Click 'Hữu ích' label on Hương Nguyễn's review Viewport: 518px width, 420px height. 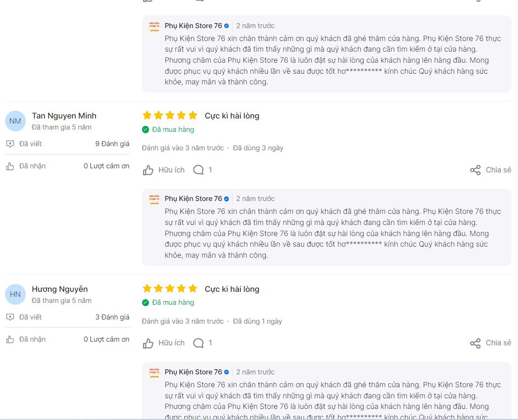[x=172, y=343]
